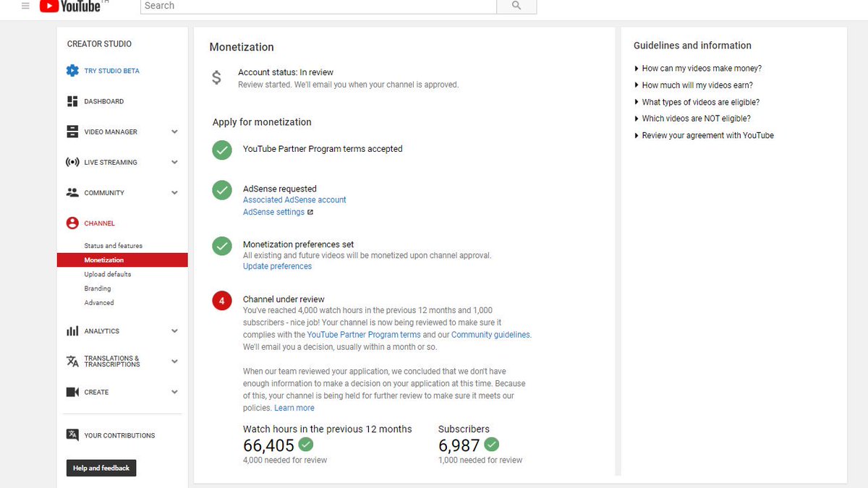Viewport: 868px width, 488px height.
Task: Click the Community people icon
Action: [72, 192]
